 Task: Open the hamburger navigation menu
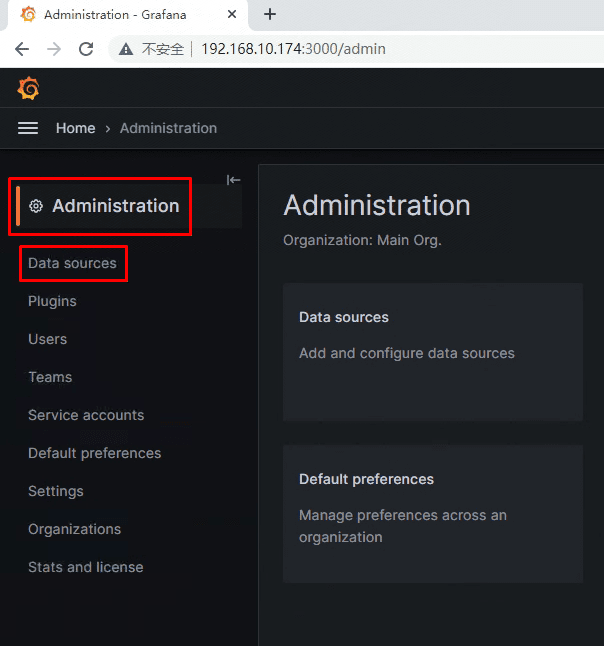pyautogui.click(x=28, y=128)
